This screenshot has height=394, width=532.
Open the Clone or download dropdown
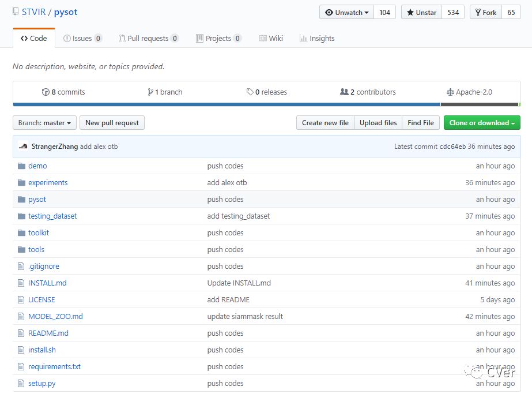[482, 123]
